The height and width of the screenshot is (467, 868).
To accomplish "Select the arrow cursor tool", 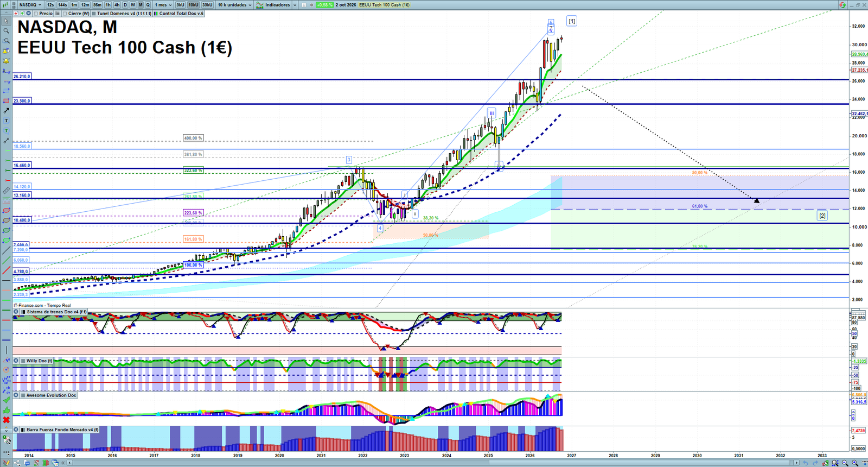I will [x=6, y=21].
